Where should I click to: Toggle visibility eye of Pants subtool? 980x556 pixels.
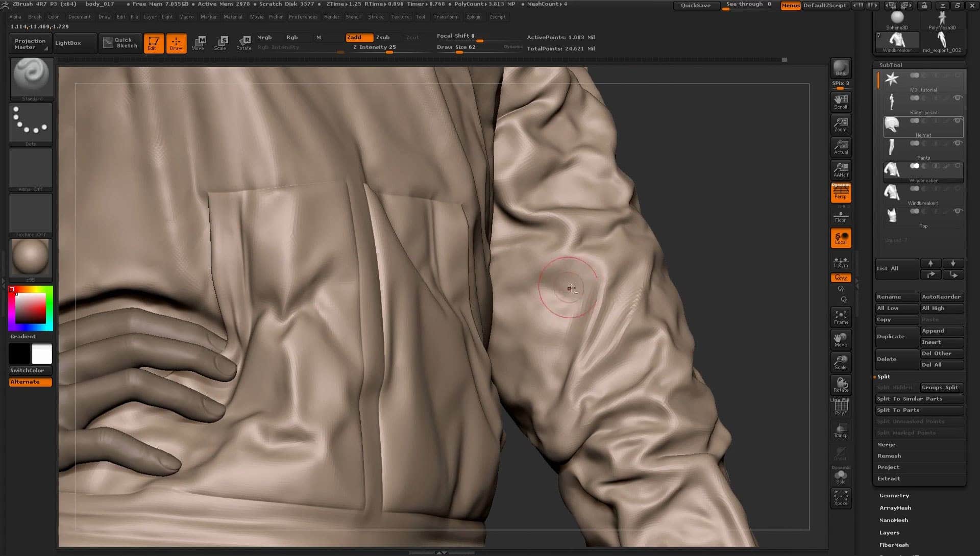tap(958, 143)
